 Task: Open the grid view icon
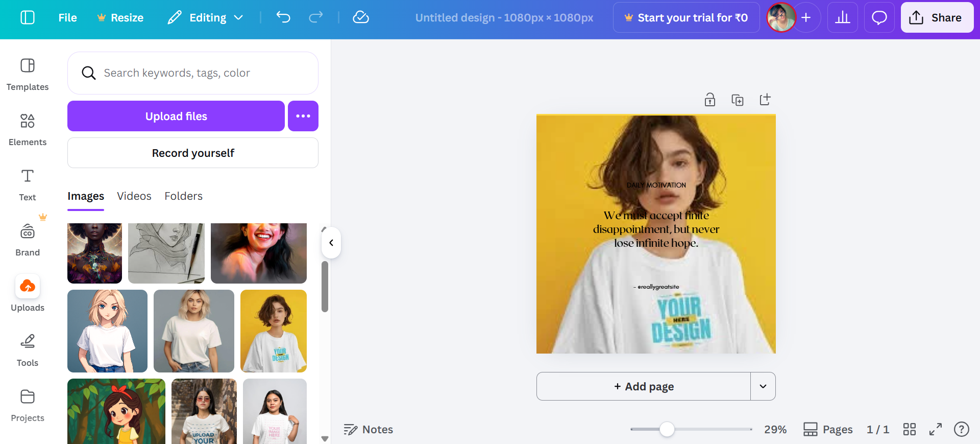tap(910, 429)
